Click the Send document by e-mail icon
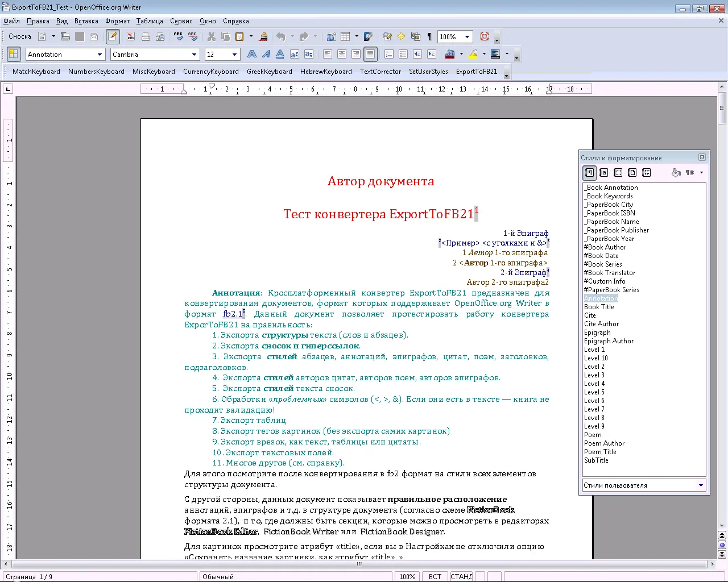The width and height of the screenshot is (728, 582). coord(94,36)
